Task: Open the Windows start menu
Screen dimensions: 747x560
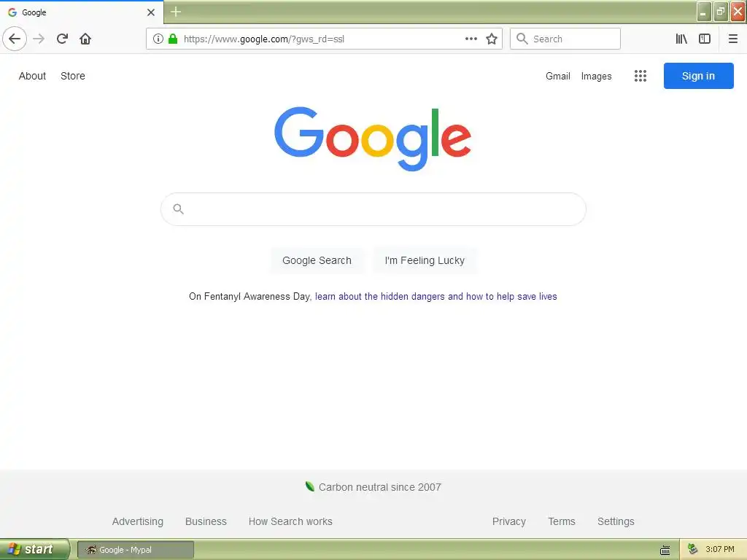Action: click(x=34, y=549)
